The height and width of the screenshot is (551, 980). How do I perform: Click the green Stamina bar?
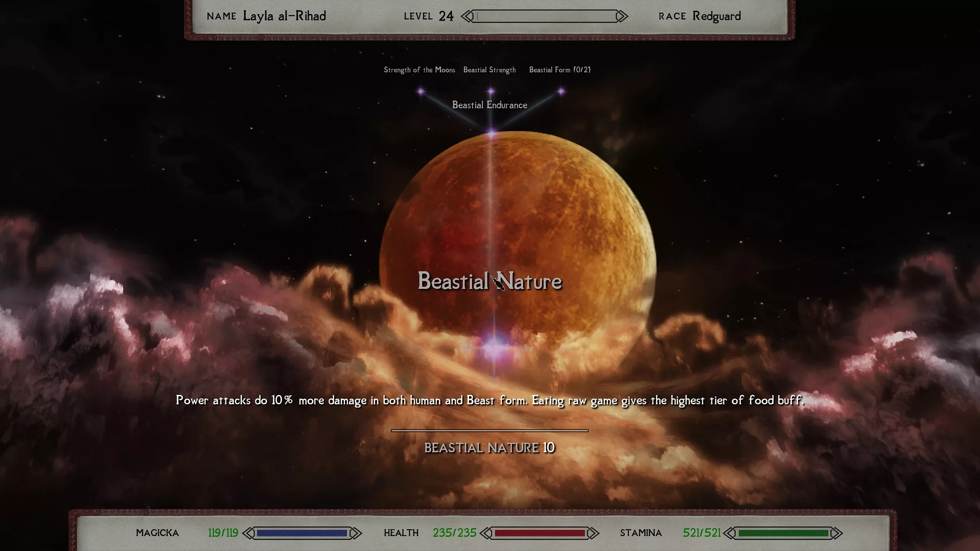(783, 533)
